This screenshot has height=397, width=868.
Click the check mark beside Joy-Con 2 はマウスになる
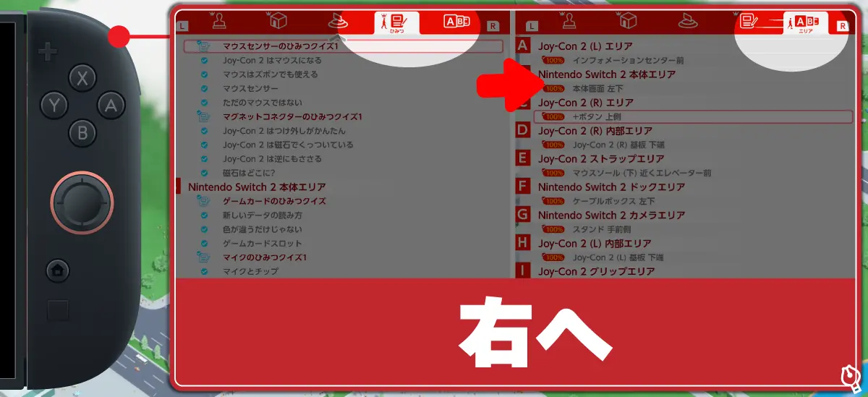pos(204,61)
